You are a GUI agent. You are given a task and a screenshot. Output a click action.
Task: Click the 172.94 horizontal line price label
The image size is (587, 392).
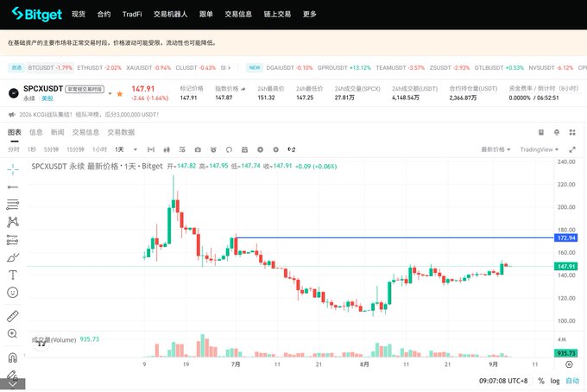(x=566, y=237)
